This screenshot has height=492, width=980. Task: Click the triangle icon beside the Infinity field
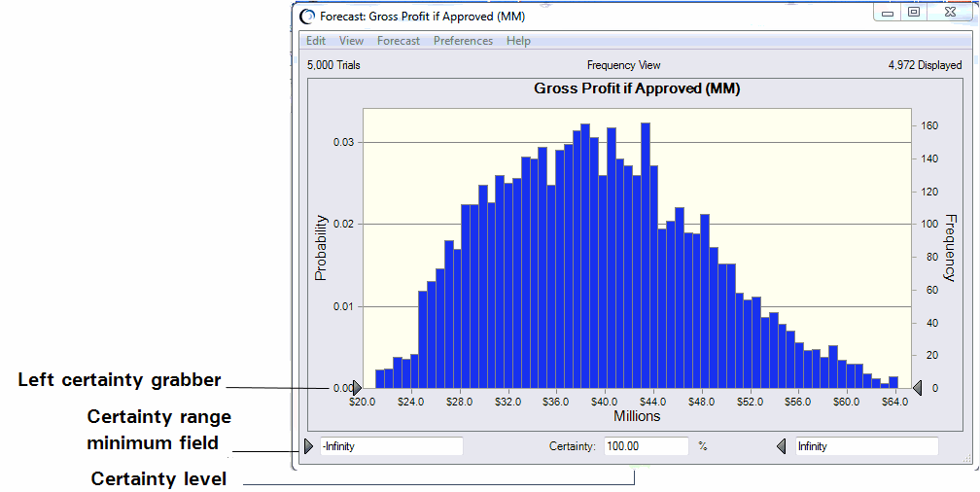782,446
